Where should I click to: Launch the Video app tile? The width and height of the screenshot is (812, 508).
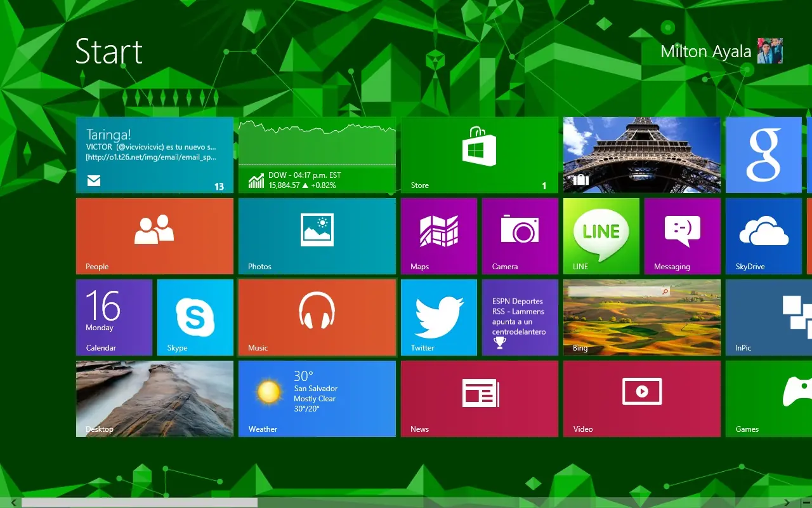click(x=642, y=399)
